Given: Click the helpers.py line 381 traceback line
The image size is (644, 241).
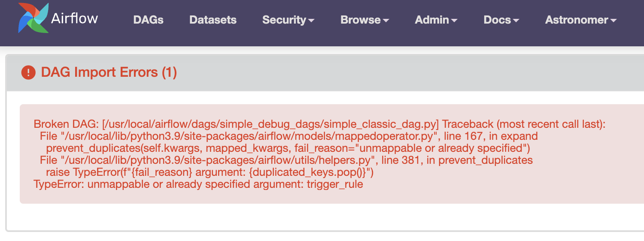Looking at the screenshot, I should [286, 160].
